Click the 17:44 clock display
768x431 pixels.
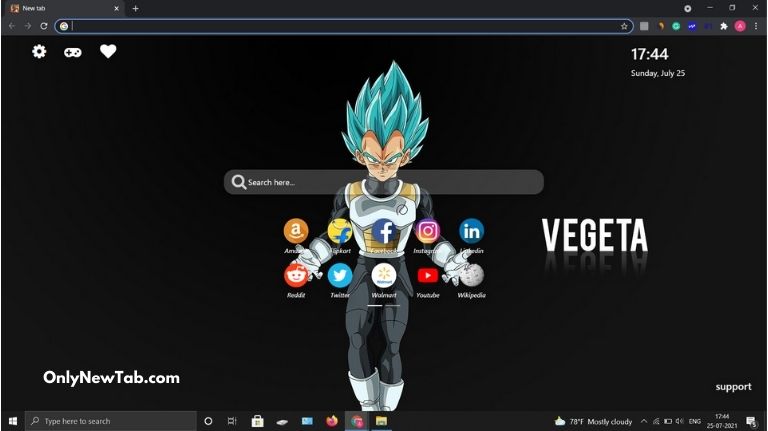(649, 54)
